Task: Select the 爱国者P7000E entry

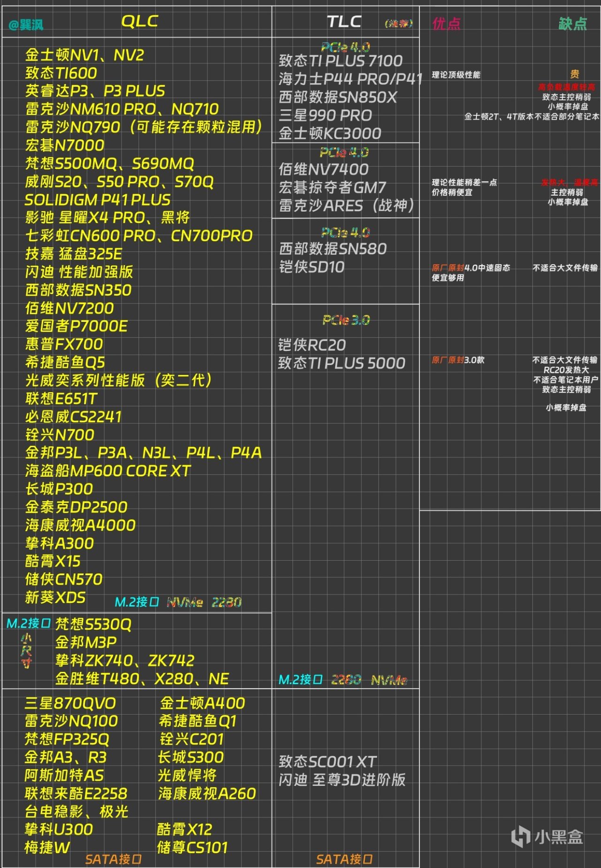Action: coord(77,326)
